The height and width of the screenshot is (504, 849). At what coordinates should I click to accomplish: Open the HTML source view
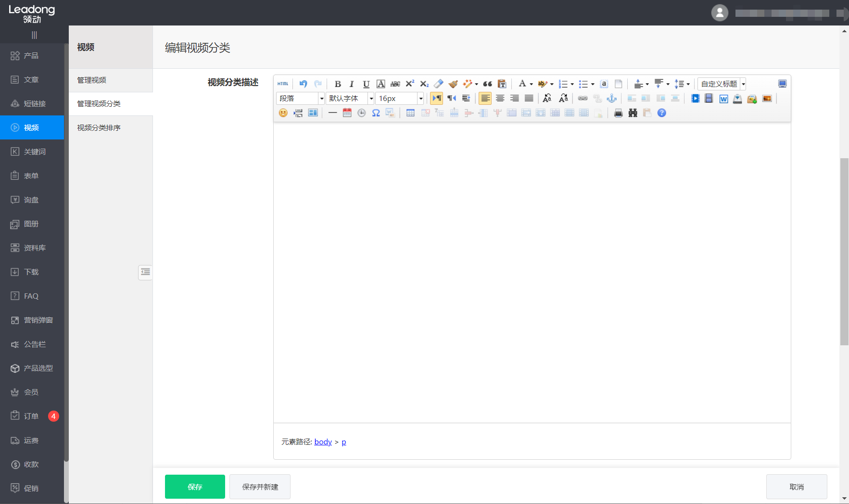coord(283,84)
